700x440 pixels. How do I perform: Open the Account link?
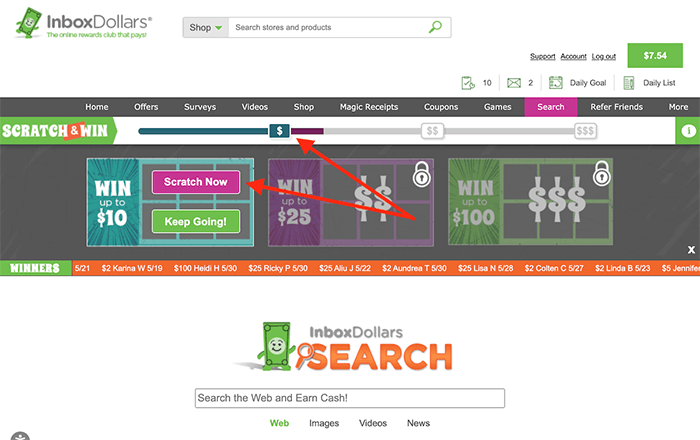pos(573,56)
